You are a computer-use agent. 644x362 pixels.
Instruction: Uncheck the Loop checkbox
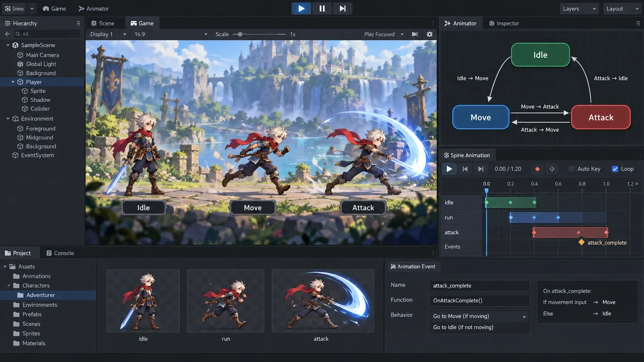pos(615,169)
